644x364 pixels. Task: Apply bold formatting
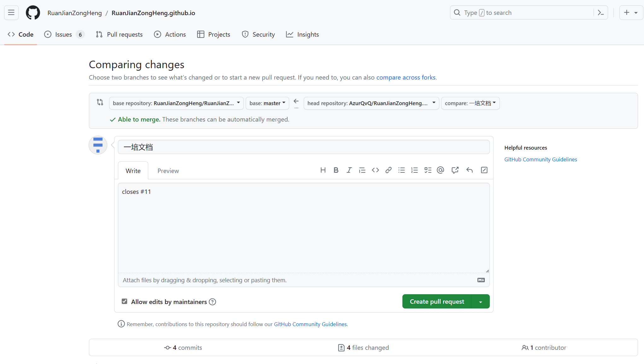pyautogui.click(x=336, y=170)
